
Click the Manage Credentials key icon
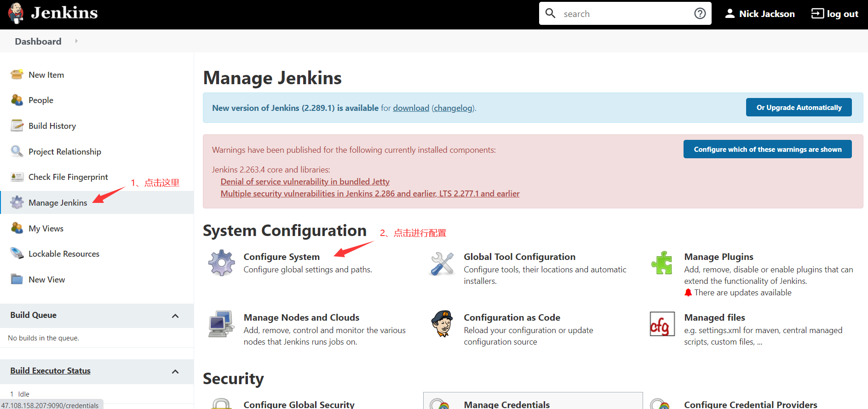[440, 403]
